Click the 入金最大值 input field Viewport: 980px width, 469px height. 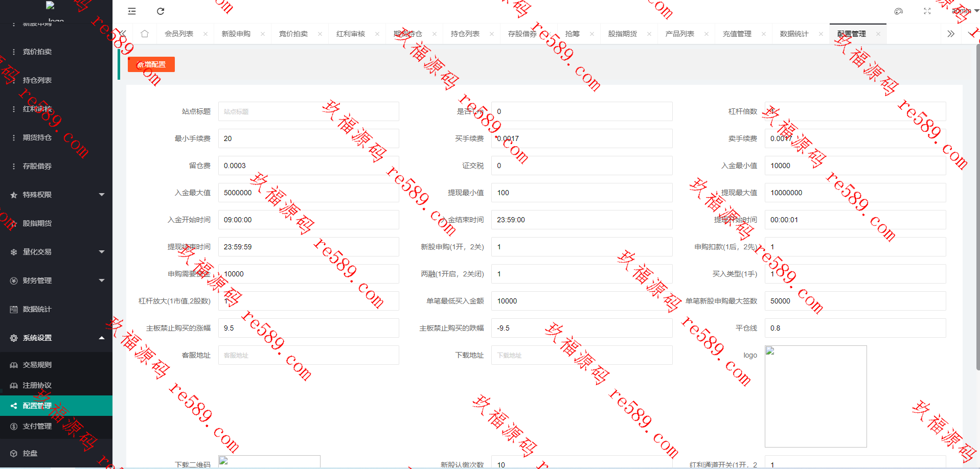tap(309, 193)
